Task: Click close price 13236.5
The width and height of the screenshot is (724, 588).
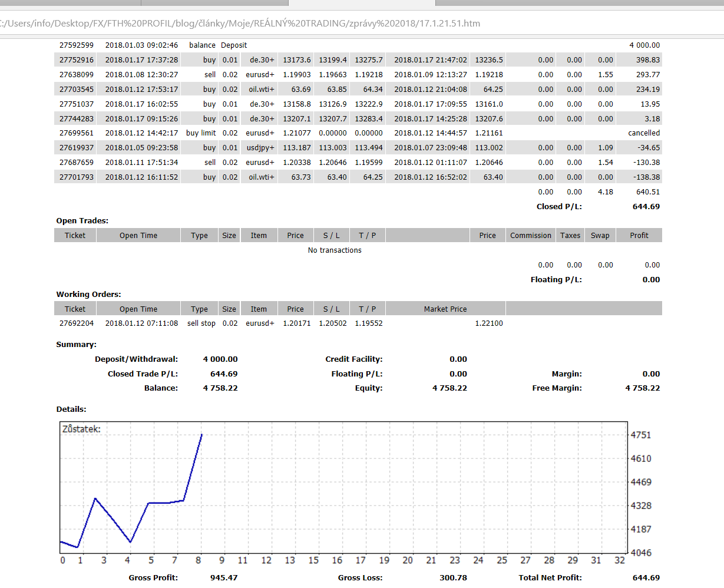Action: pos(489,60)
